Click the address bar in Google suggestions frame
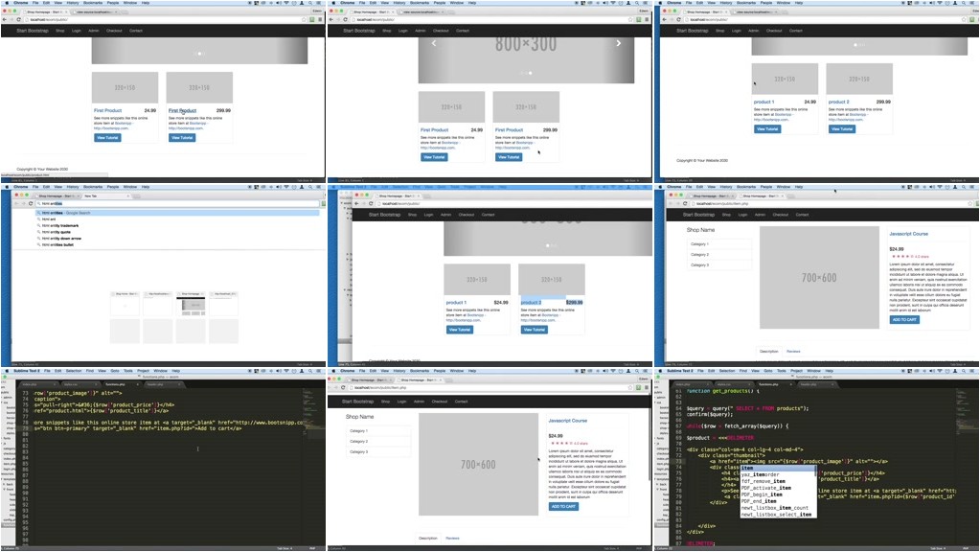 point(177,203)
